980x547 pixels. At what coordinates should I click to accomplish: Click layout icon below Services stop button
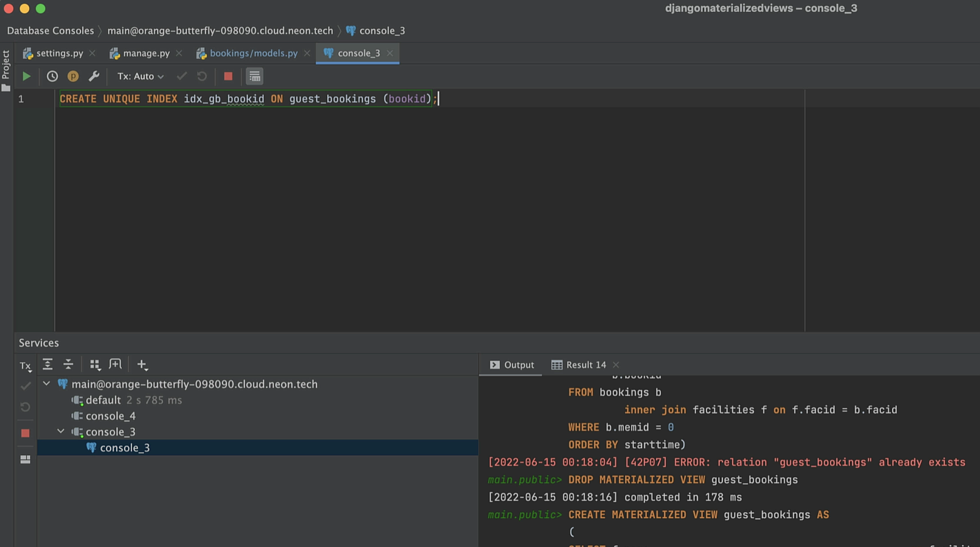[x=25, y=460]
